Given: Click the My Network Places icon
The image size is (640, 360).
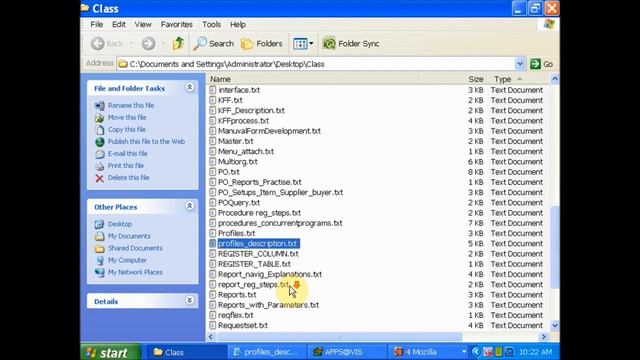Looking at the screenshot, I should point(100,272).
